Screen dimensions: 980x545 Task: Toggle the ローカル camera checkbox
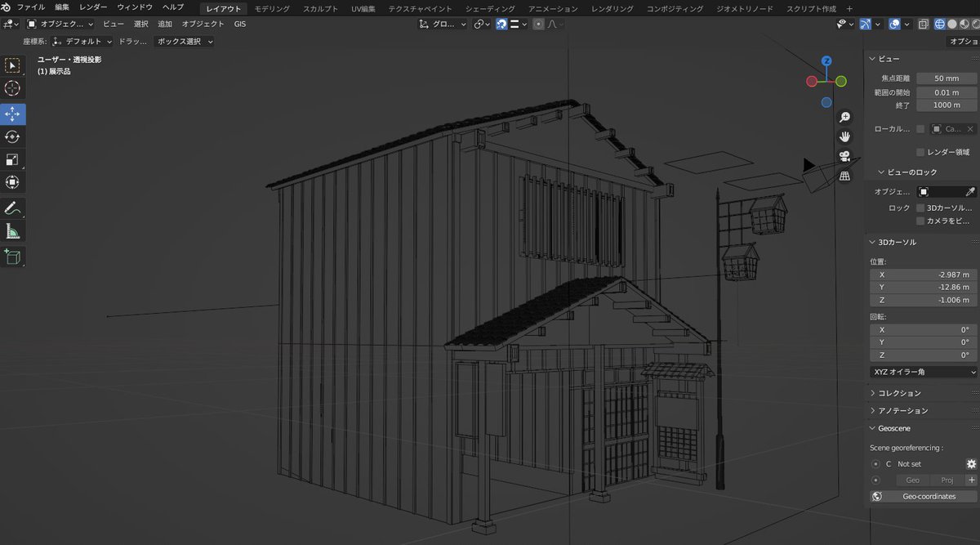[x=921, y=129]
